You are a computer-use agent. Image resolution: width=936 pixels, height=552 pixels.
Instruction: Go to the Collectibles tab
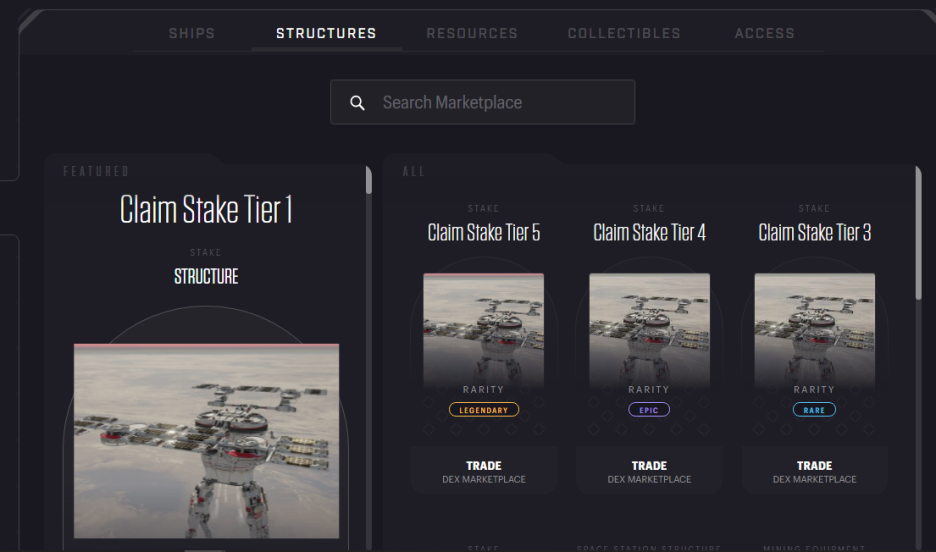pos(624,33)
